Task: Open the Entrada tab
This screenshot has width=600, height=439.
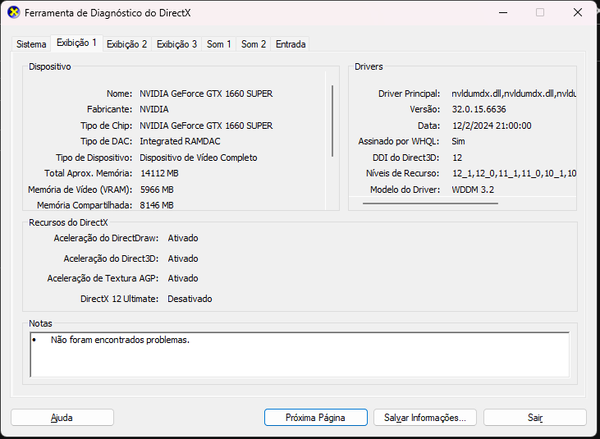Action: tap(291, 44)
